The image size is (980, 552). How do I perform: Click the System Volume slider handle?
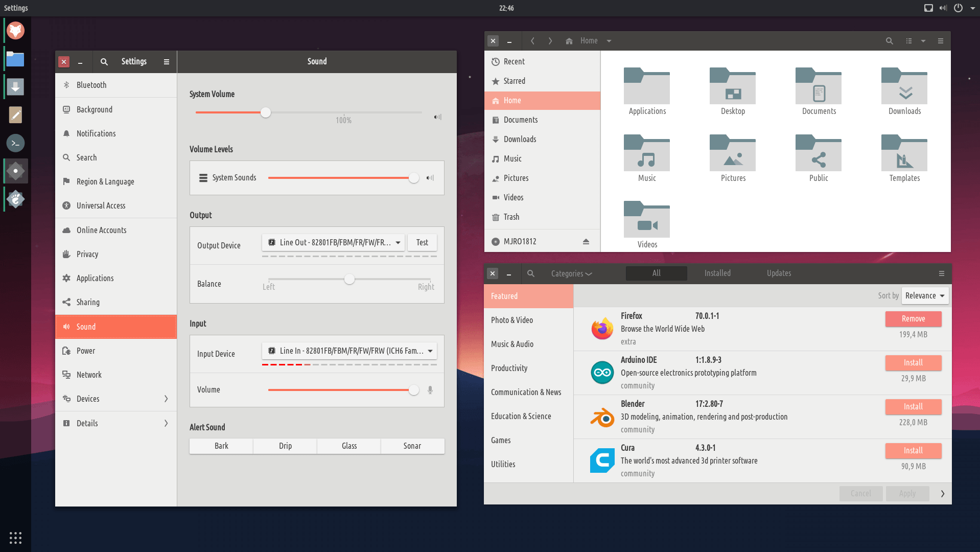pos(266,113)
